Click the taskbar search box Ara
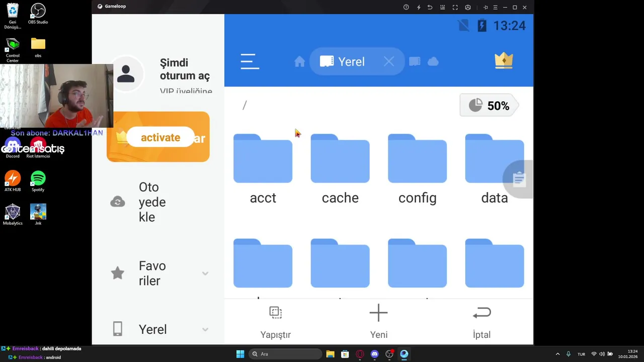This screenshot has width=644, height=362. click(285, 354)
